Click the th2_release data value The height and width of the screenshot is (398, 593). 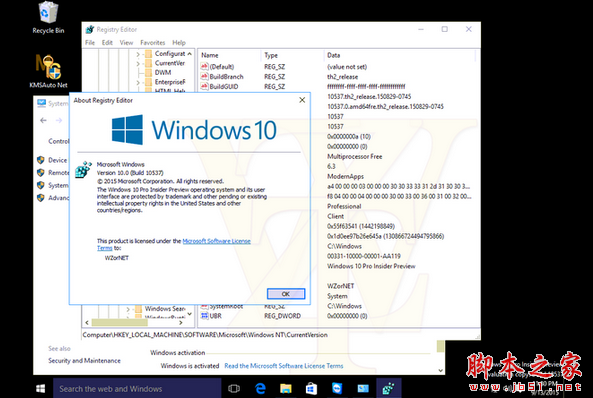(342, 77)
